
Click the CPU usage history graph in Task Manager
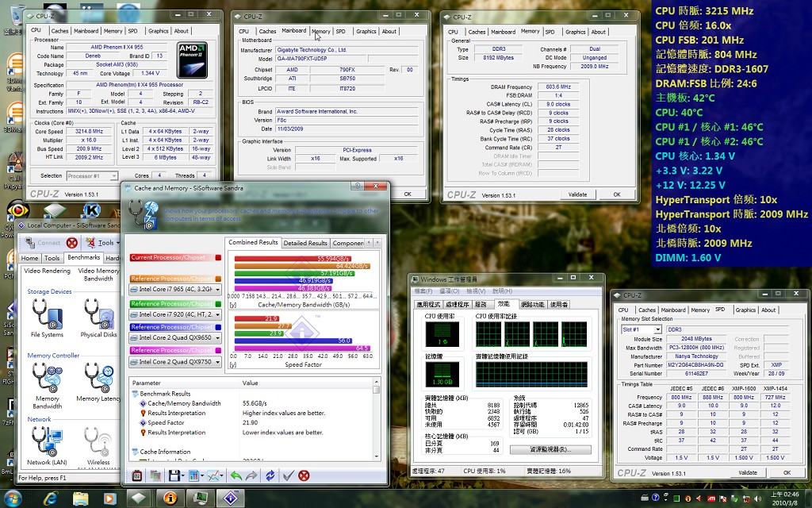[x=530, y=334]
